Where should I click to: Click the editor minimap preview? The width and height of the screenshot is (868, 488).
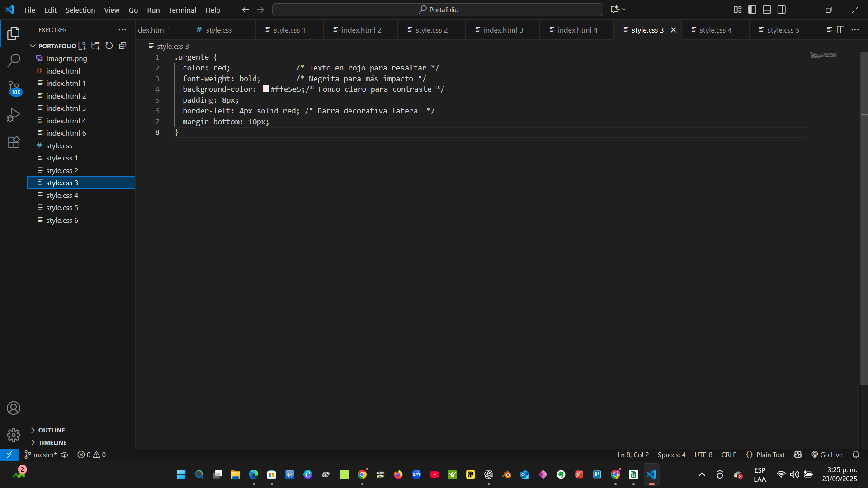click(823, 55)
